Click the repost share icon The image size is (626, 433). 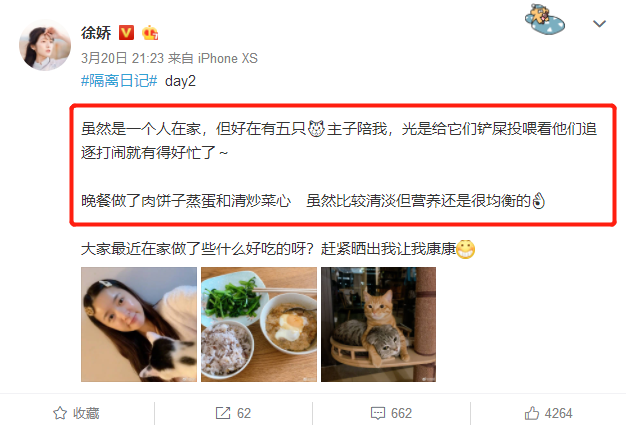223,413
